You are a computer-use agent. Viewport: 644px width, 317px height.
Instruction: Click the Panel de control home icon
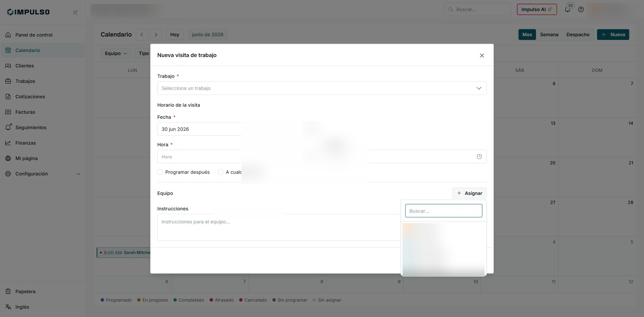click(8, 35)
